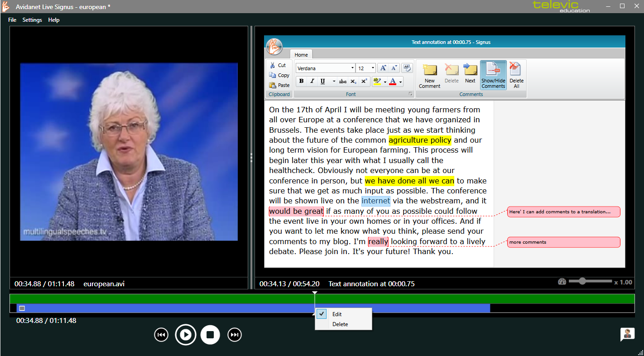This screenshot has width=644, height=356.
Task: Click commented word 'really'
Action: (x=378, y=241)
